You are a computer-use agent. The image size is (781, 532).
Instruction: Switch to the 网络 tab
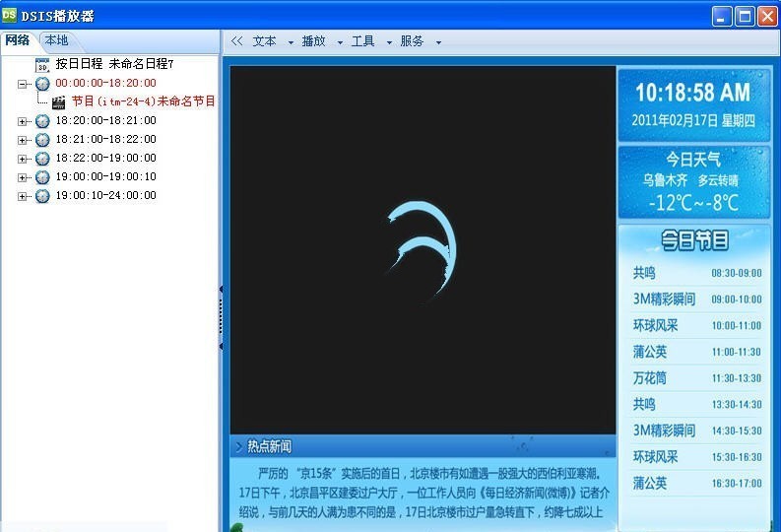pos(18,40)
